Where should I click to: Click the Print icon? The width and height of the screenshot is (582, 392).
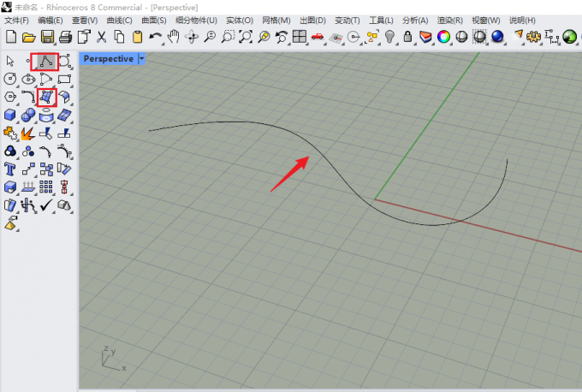point(65,37)
